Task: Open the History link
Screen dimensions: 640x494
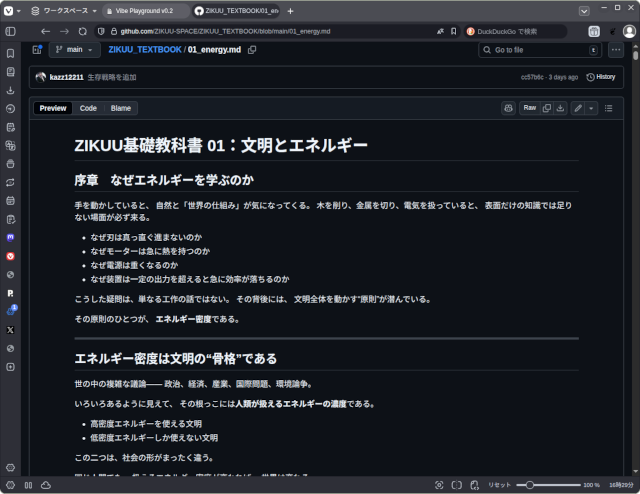Action: (601, 77)
